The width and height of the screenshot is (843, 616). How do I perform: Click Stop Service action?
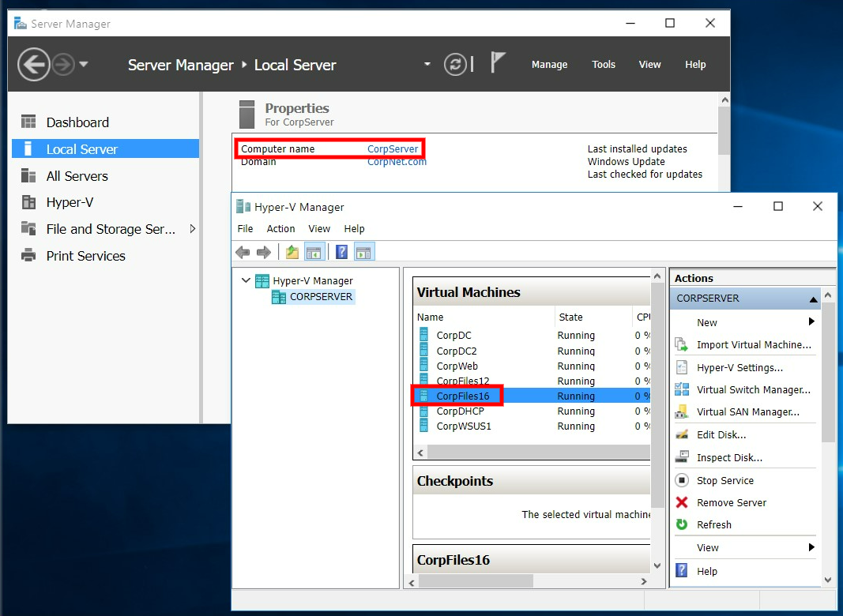click(x=744, y=480)
